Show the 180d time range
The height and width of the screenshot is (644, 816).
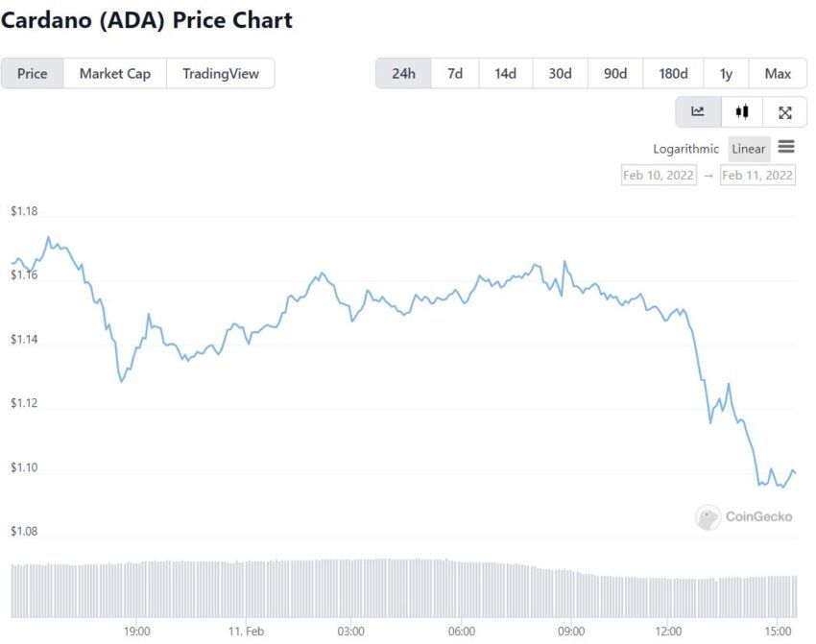pyautogui.click(x=673, y=73)
